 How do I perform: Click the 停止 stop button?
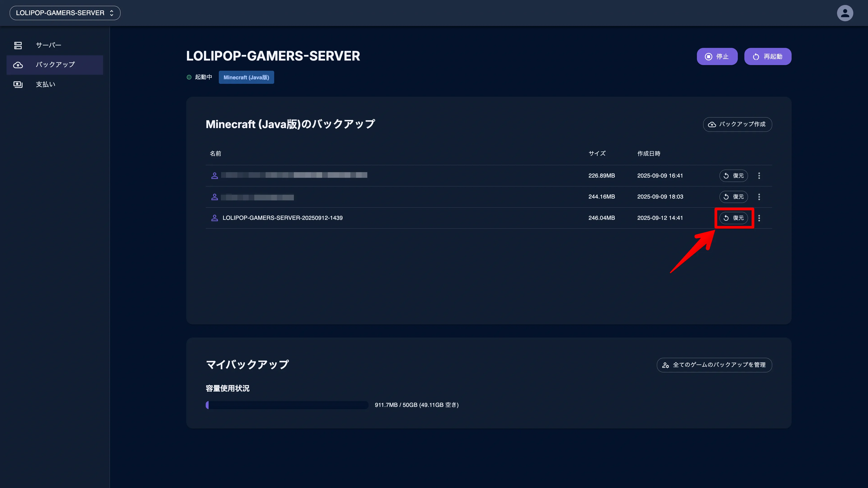click(x=717, y=56)
